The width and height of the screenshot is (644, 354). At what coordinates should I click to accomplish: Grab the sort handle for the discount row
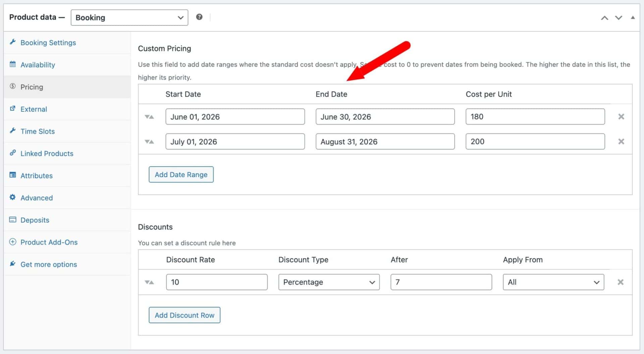[x=149, y=282]
